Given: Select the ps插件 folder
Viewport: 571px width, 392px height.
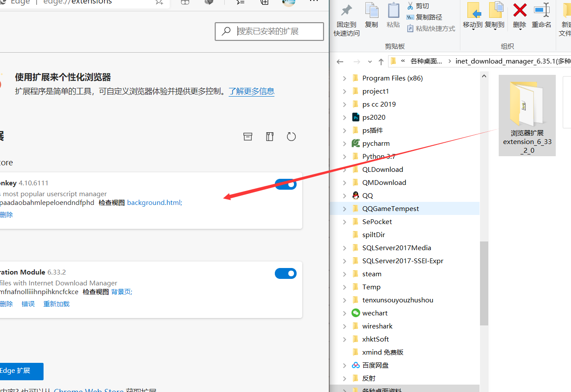Looking at the screenshot, I should (373, 130).
